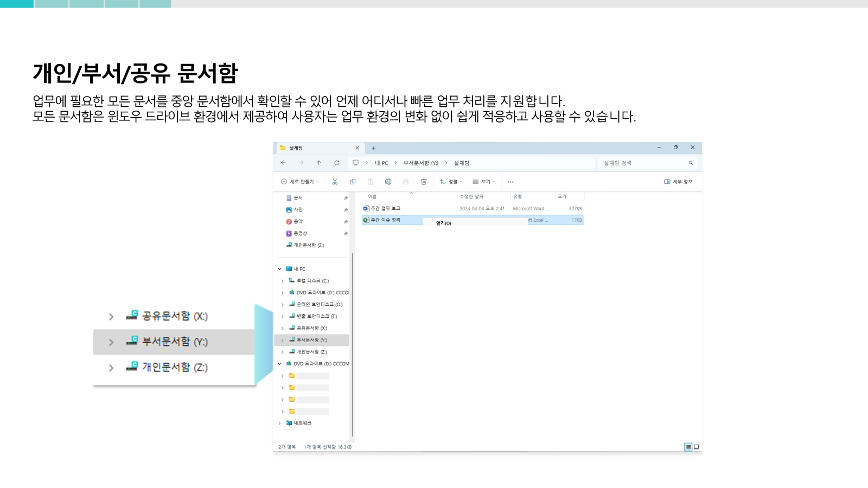Open the three-dot more options menu
Image resolution: width=868 pixels, height=488 pixels.
pyautogui.click(x=510, y=182)
